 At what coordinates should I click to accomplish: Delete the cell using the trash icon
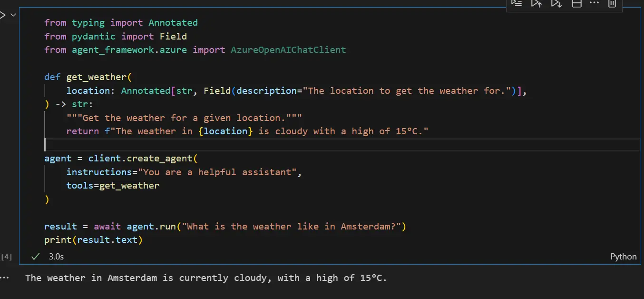click(x=612, y=4)
